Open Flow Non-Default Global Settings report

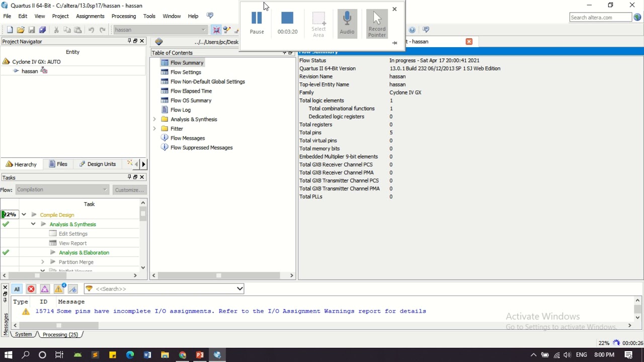pyautogui.click(x=207, y=81)
